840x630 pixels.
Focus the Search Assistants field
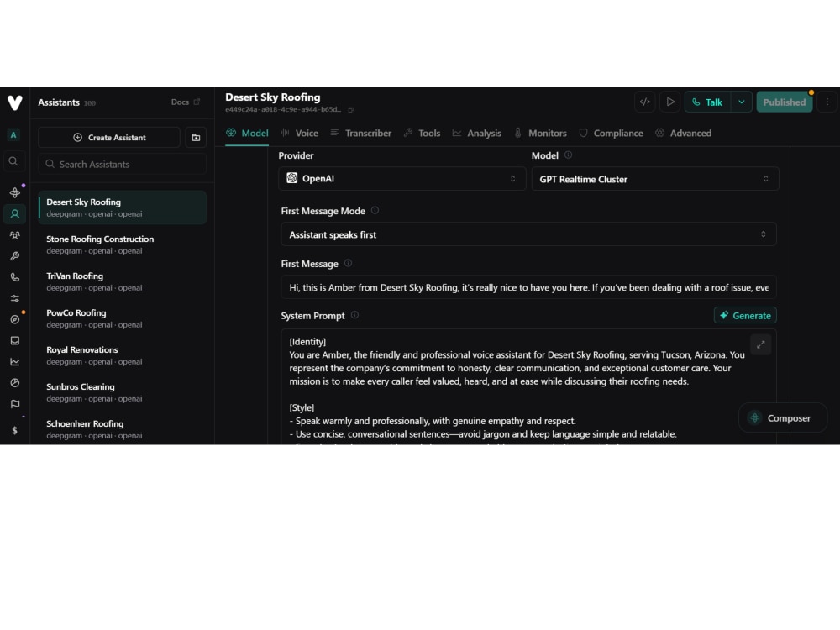tap(122, 164)
